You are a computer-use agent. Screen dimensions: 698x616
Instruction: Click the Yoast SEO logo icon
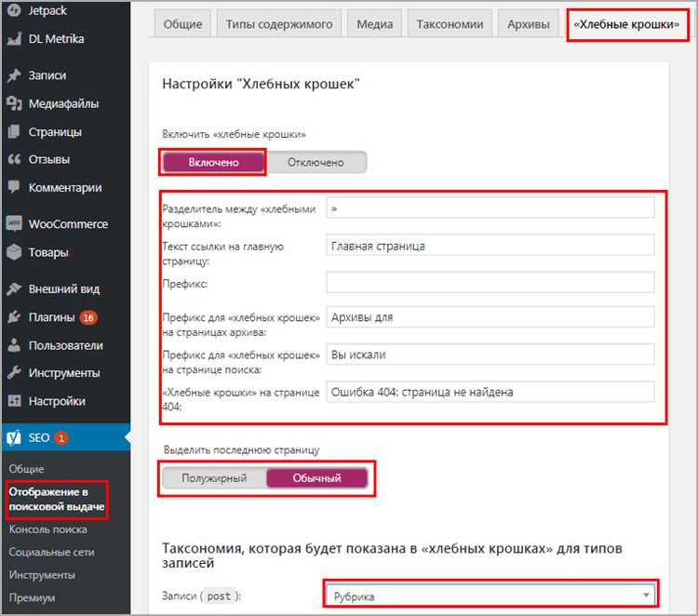[14, 438]
